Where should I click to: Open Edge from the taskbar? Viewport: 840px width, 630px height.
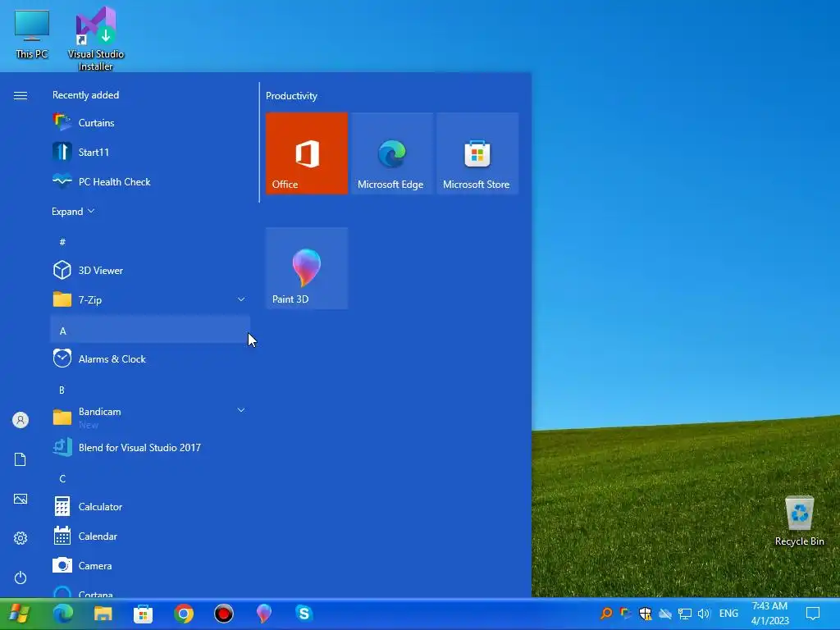click(x=63, y=614)
